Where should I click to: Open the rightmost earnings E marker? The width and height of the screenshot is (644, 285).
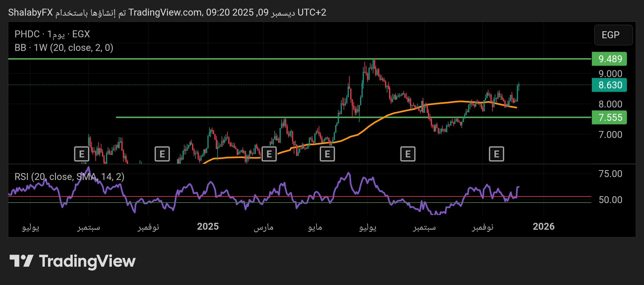click(x=496, y=154)
